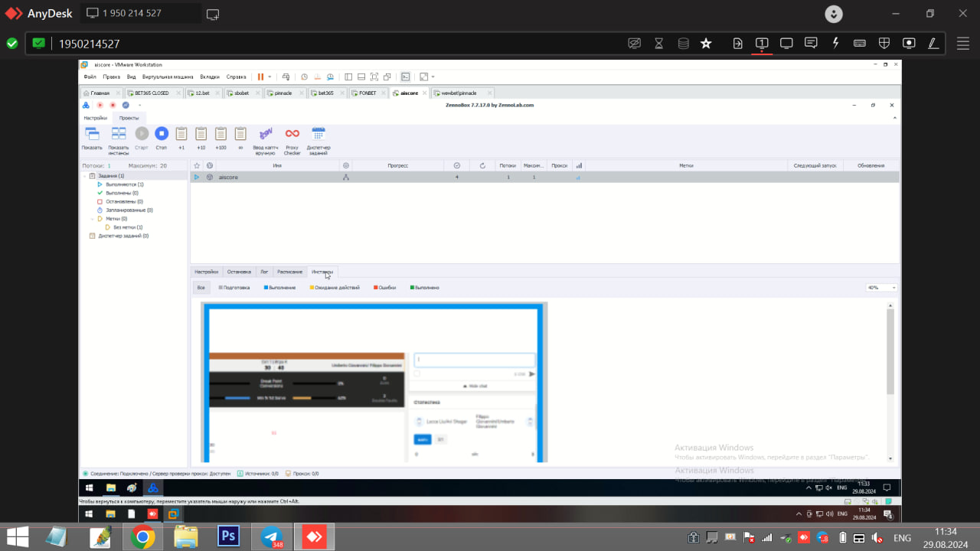Collapse the Задания tree node
The height and width of the screenshot is (551, 980).
(x=84, y=176)
